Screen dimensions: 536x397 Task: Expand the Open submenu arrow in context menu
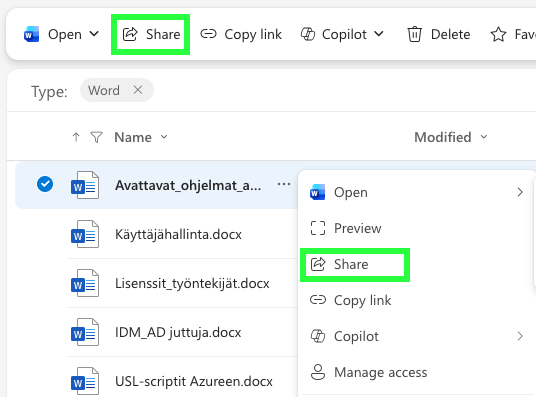point(520,192)
